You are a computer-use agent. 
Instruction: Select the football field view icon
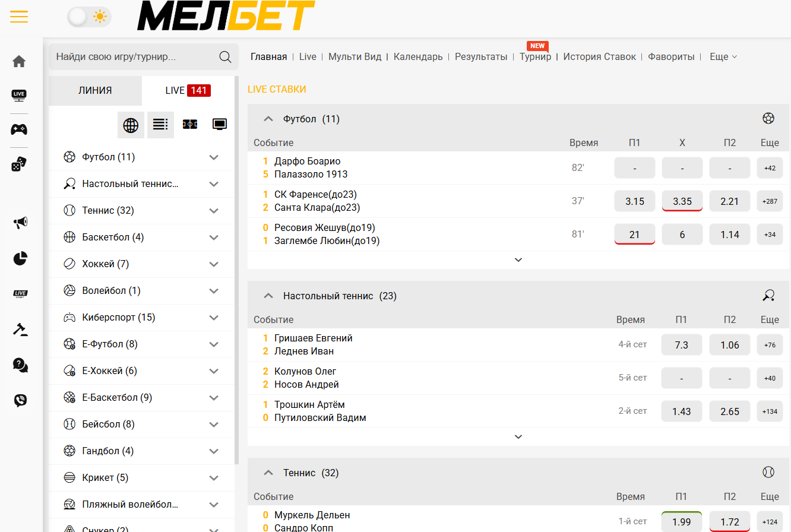pos(190,125)
